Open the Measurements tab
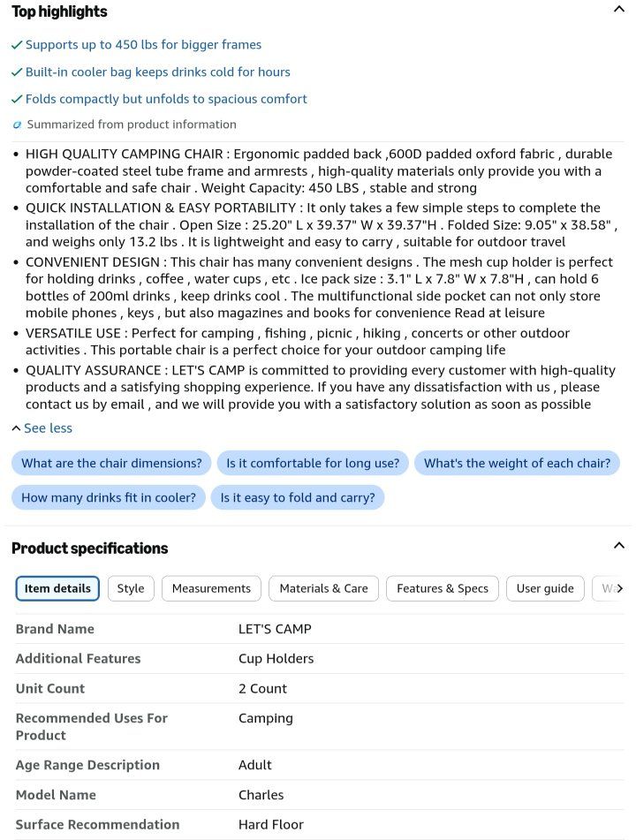The height and width of the screenshot is (840, 636). [x=211, y=588]
